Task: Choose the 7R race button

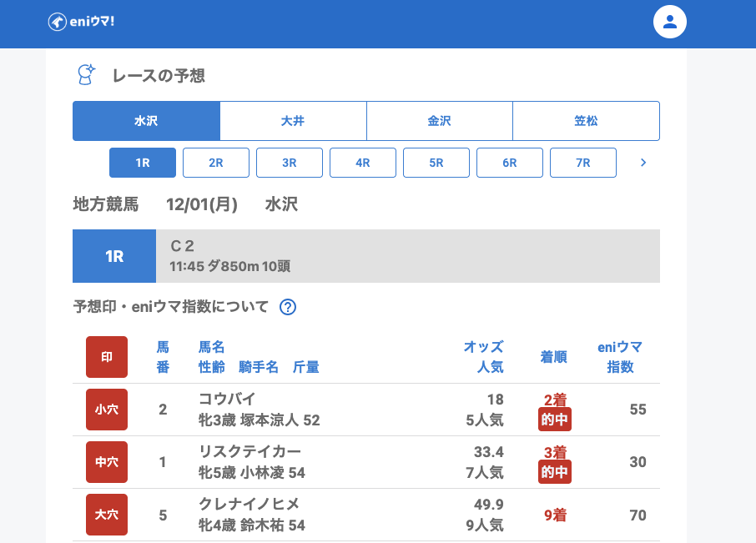Action: pos(583,163)
